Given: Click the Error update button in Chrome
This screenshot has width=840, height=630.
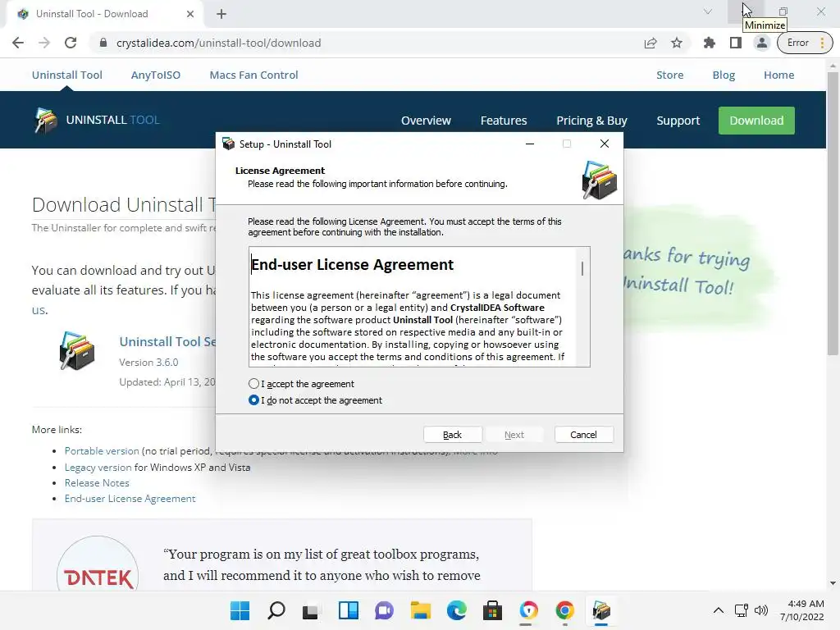Looking at the screenshot, I should pyautogui.click(x=805, y=43).
